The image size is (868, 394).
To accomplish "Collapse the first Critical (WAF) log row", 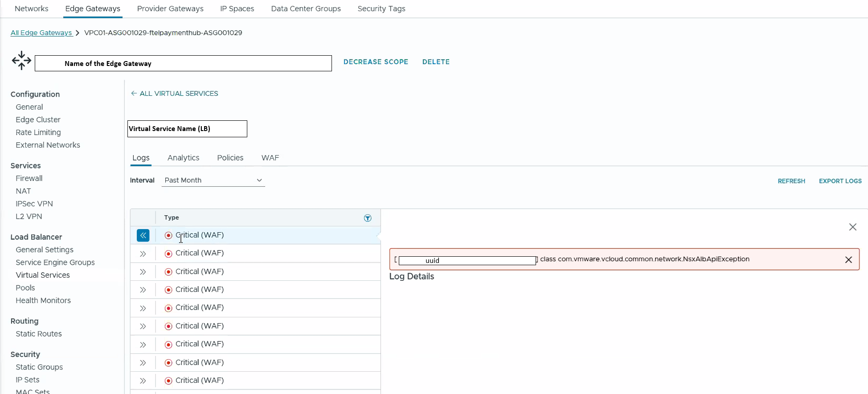I will click(143, 235).
